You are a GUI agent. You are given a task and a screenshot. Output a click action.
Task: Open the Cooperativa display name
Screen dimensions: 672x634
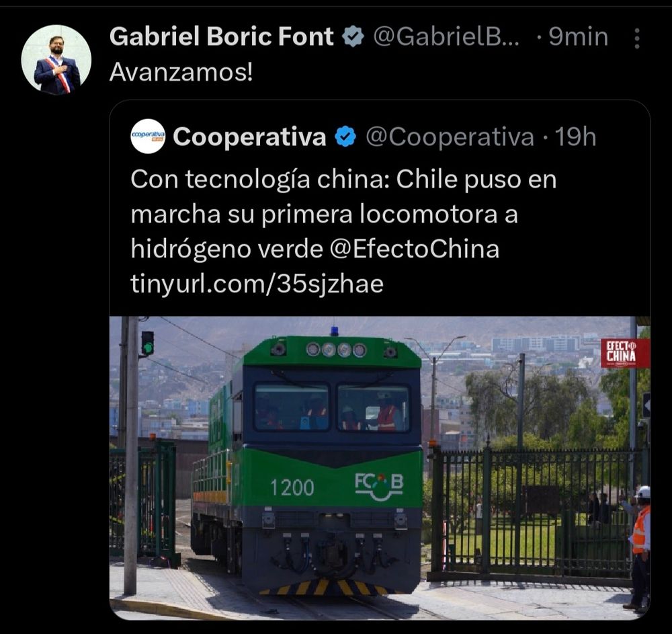click(x=249, y=137)
